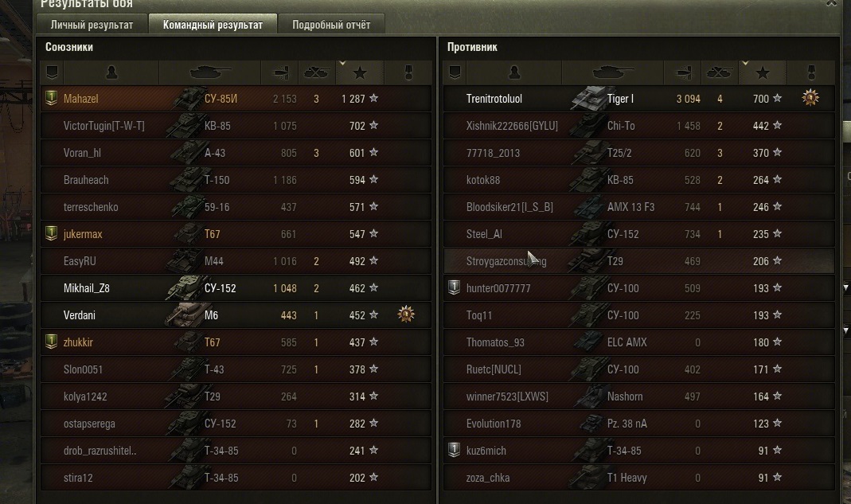This screenshot has height=504, width=851.
Task: Sort allies by damage dealt column icon
Action: [280, 72]
